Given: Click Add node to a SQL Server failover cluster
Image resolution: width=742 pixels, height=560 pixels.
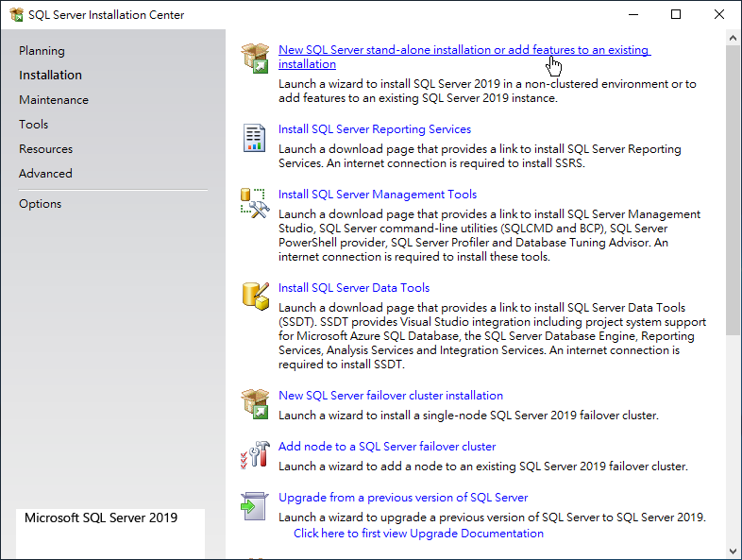Looking at the screenshot, I should point(387,447).
